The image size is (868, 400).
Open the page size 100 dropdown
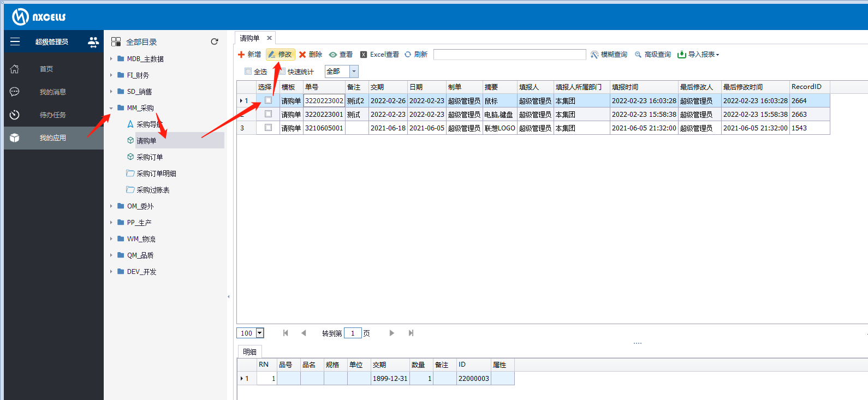[260, 333]
